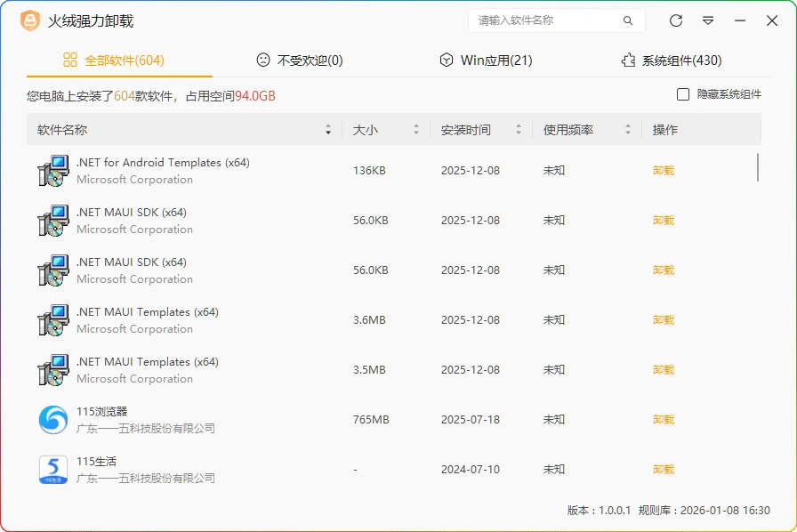
Task: Click 卸载 for .NET for Android Templates
Action: click(663, 170)
